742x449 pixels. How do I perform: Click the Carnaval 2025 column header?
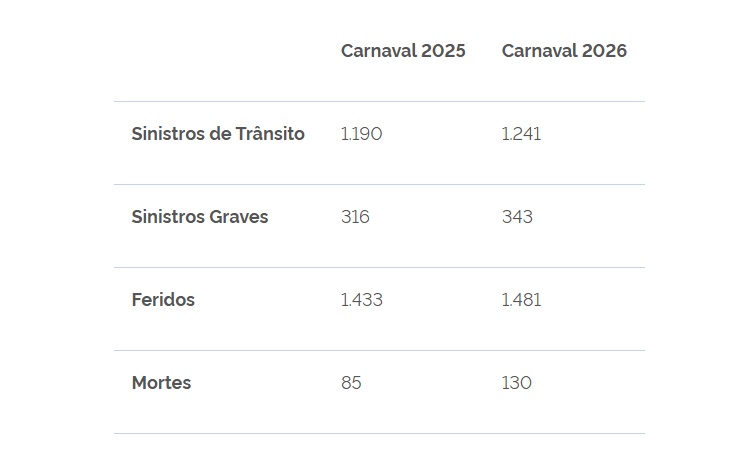403,51
